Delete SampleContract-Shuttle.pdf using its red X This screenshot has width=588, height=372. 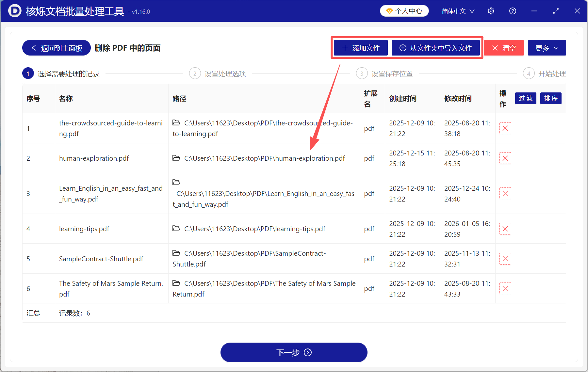tap(505, 258)
